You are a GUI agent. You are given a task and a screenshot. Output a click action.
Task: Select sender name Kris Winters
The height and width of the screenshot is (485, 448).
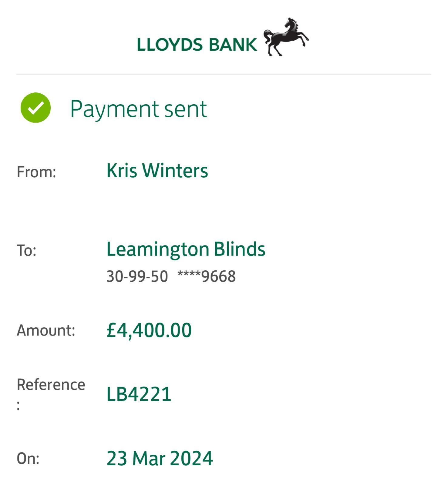pos(157,170)
